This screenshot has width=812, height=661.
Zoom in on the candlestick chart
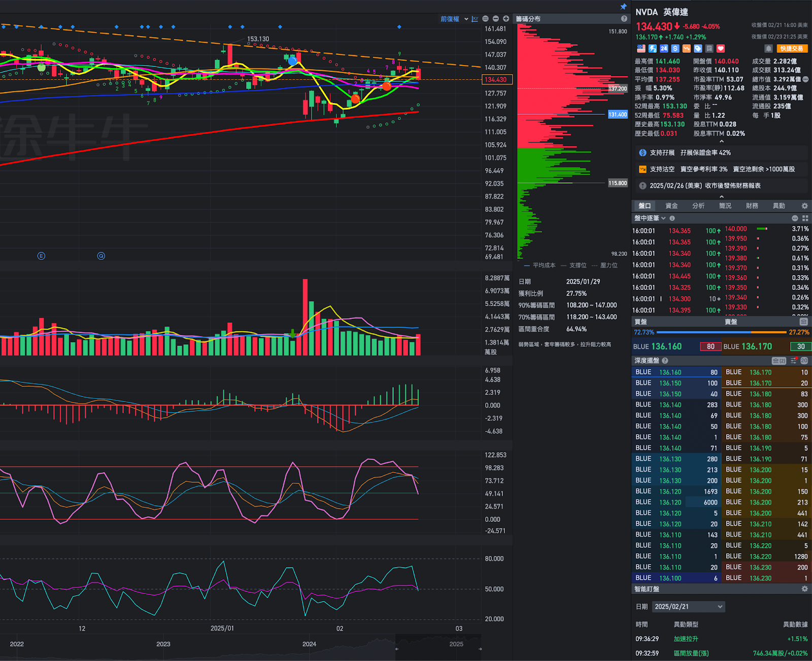coord(505,18)
